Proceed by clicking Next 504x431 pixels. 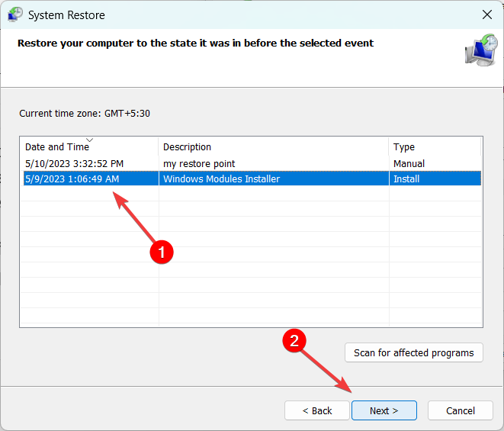384,410
